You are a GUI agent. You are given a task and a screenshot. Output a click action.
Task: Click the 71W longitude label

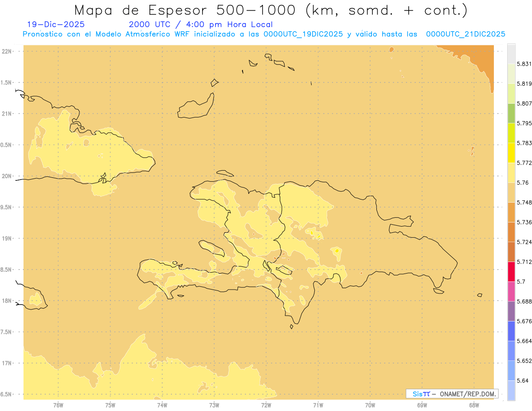click(318, 405)
